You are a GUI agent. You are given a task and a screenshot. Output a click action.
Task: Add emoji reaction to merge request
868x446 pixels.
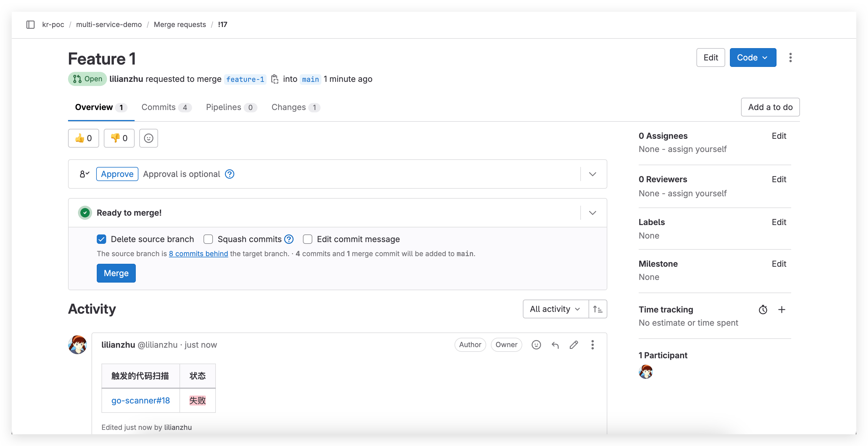tap(149, 138)
